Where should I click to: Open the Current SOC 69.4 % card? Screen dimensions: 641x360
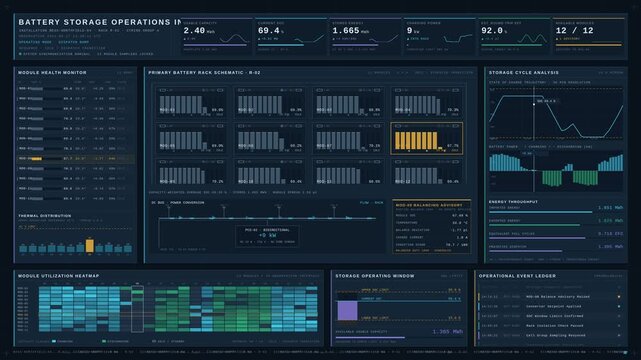click(x=290, y=36)
